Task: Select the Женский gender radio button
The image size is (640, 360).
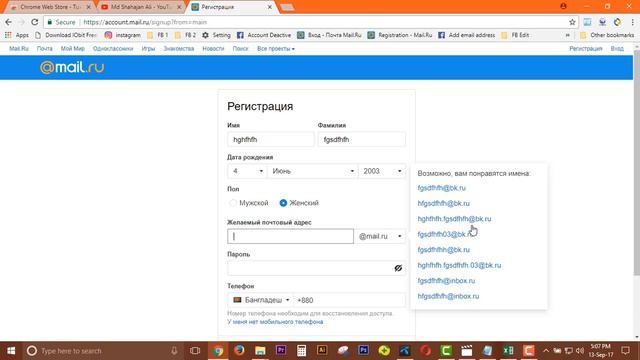Action: tap(283, 203)
